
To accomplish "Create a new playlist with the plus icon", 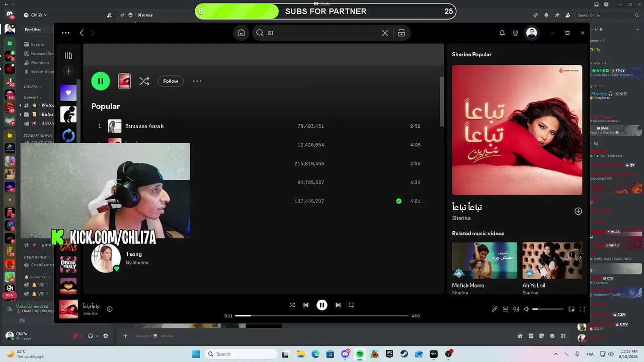I will click(x=68, y=71).
